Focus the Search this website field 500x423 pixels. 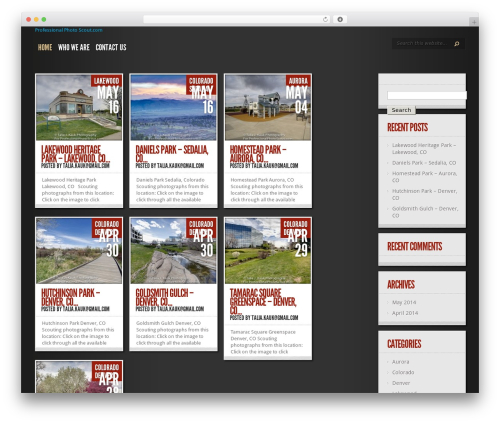pyautogui.click(x=423, y=43)
